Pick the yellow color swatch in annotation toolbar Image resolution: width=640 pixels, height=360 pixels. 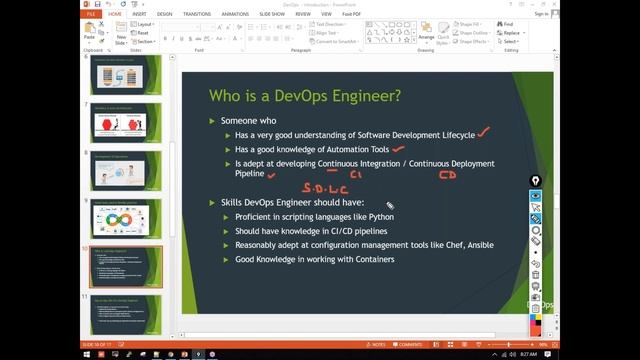tap(538, 317)
